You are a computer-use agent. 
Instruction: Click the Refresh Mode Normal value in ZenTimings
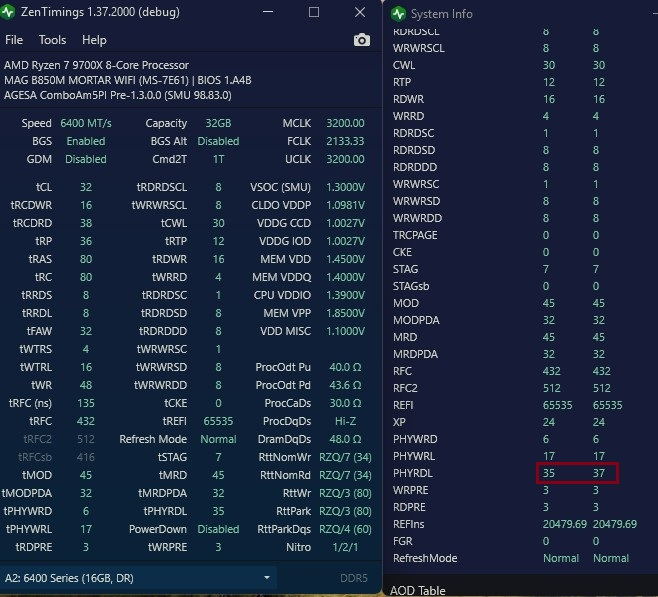coord(218,439)
